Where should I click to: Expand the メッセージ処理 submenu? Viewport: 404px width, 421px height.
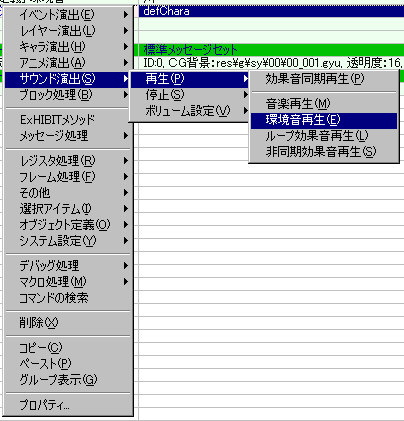(68, 135)
